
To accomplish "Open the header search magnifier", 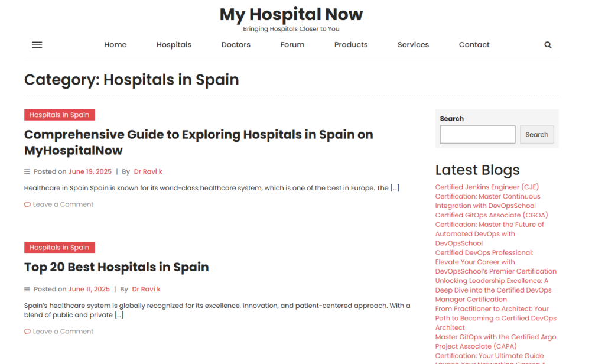I will click(548, 45).
